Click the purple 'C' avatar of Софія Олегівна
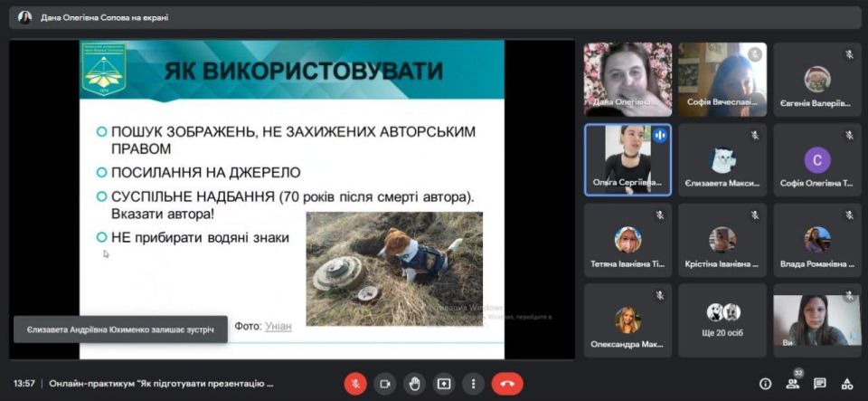The image size is (868, 401). point(817,160)
